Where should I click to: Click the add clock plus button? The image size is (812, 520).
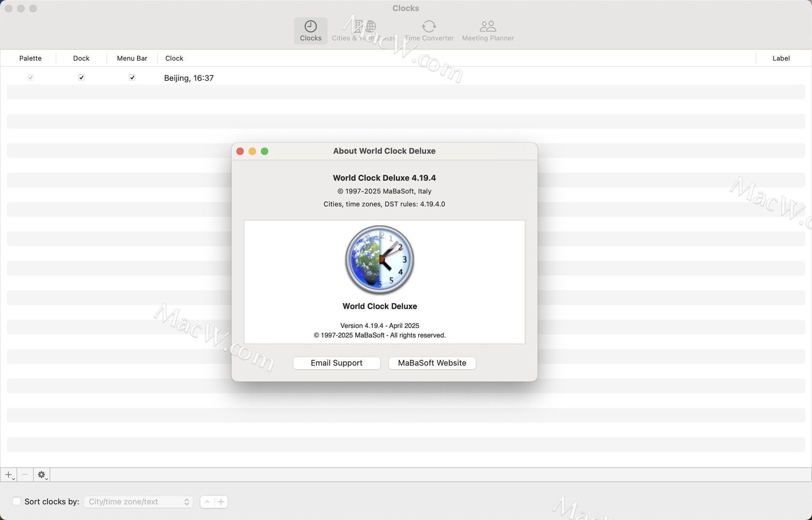(8, 475)
